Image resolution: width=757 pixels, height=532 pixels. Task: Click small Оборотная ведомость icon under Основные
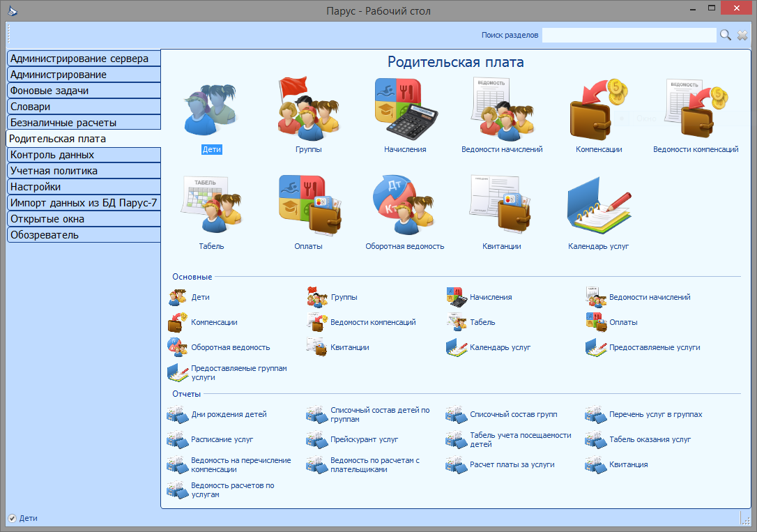pos(177,348)
